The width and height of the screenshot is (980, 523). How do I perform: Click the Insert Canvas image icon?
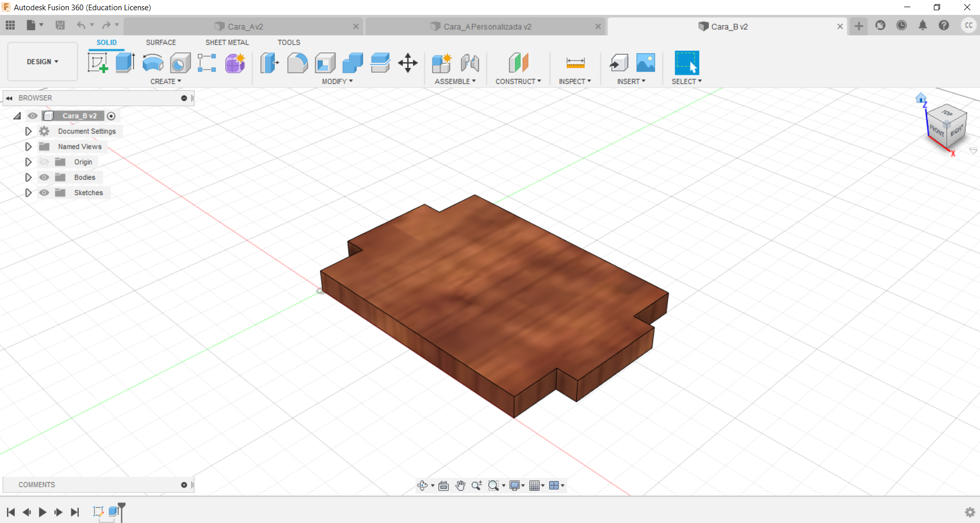click(645, 63)
